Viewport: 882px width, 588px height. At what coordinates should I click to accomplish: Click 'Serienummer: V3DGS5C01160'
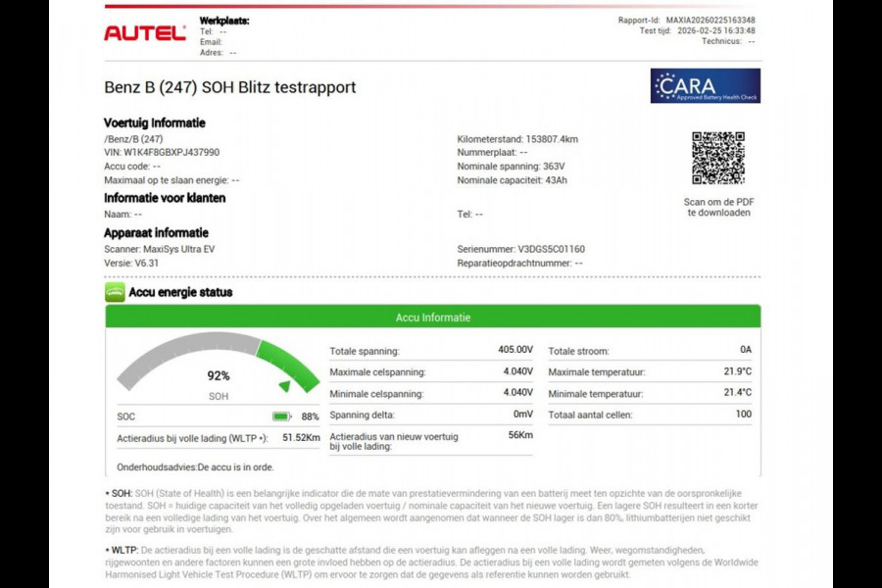click(521, 249)
